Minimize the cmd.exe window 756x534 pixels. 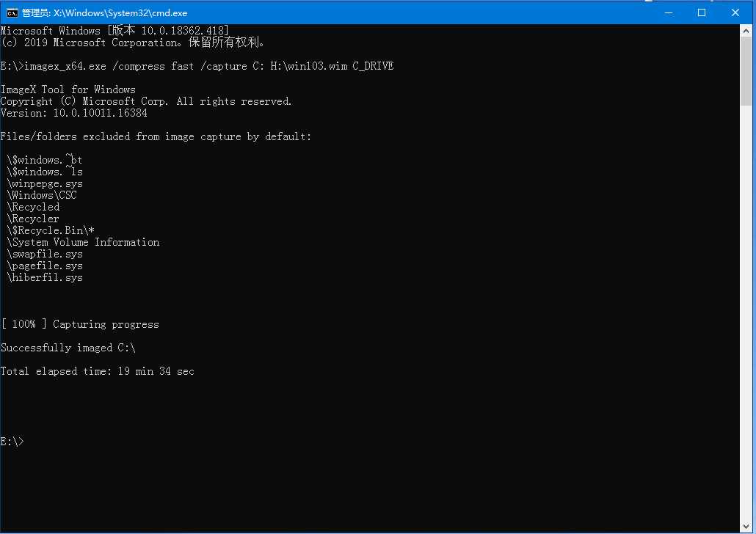point(668,12)
